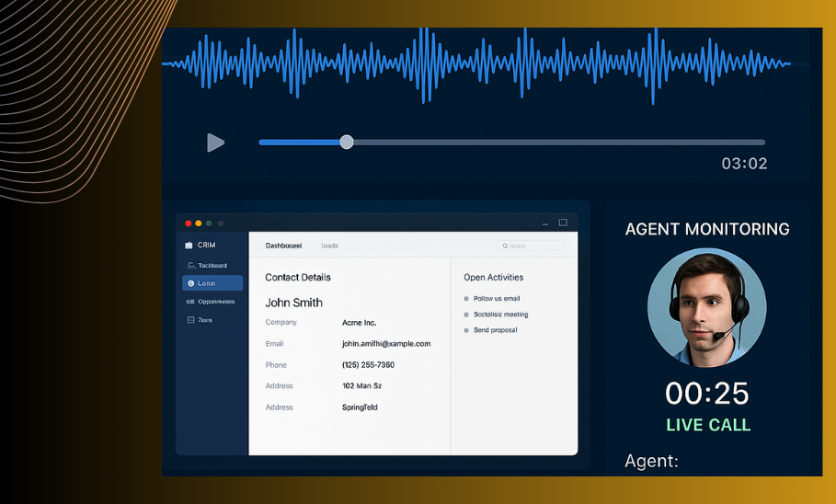Switch to the second tab beside Dashboard
Viewport: 836px width, 504px height.
pos(329,246)
